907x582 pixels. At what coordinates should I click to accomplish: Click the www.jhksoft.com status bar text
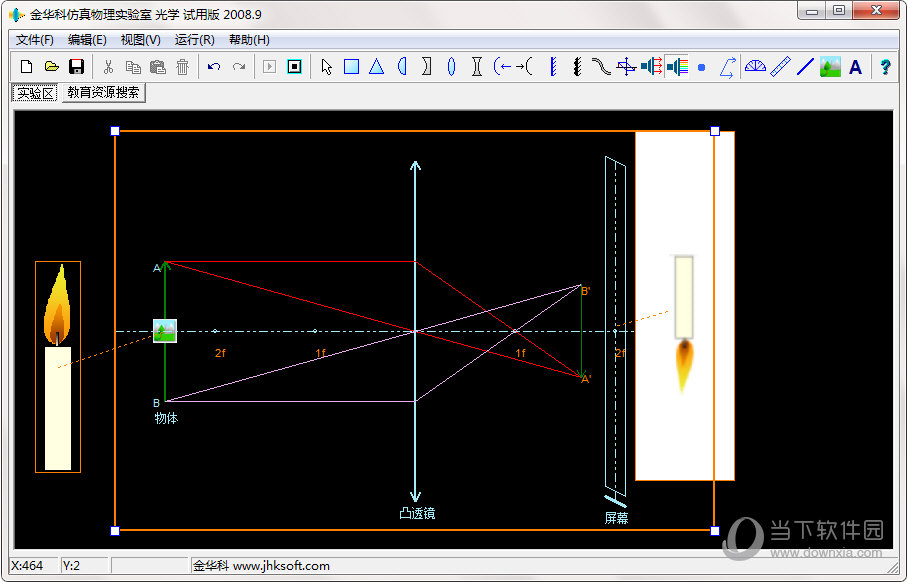281,566
